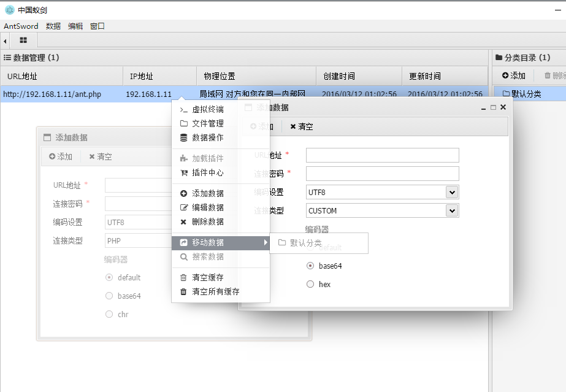
Task: Click the terminal prompt icon beside 虚拟终端
Action: coord(183,110)
